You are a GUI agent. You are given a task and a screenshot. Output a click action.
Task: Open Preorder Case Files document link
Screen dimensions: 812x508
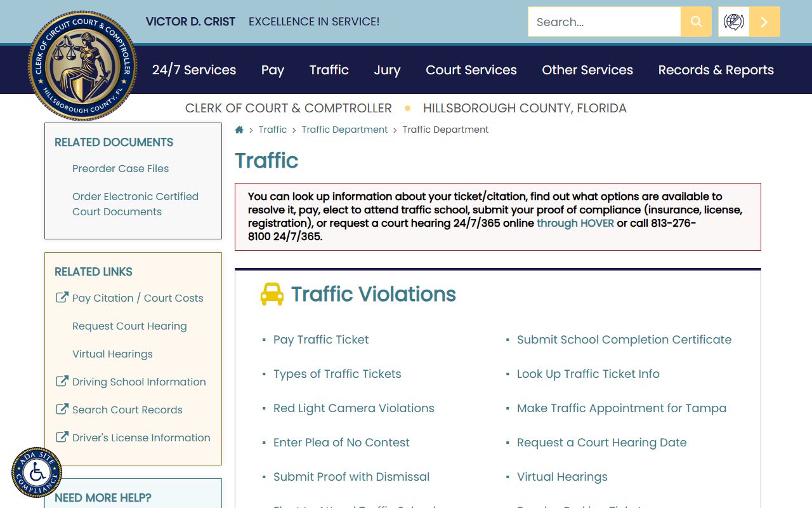tap(121, 168)
